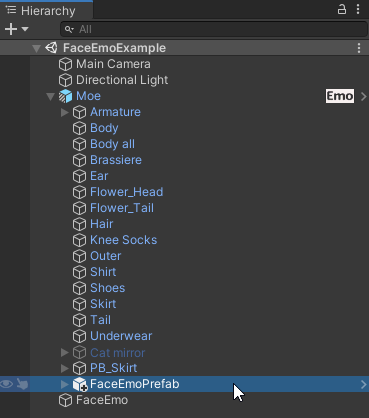Collapse the FaceEmoExample scene
The height and width of the screenshot is (418, 369).
(36, 49)
